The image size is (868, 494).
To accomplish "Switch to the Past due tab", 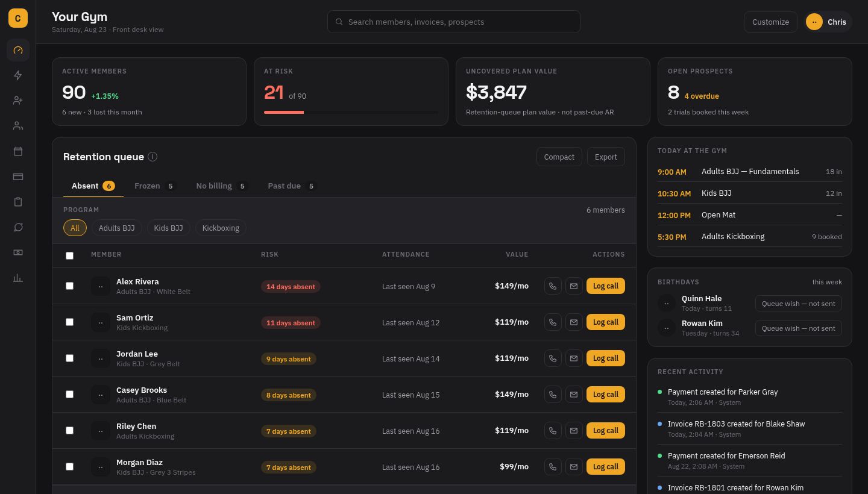I will [292, 186].
